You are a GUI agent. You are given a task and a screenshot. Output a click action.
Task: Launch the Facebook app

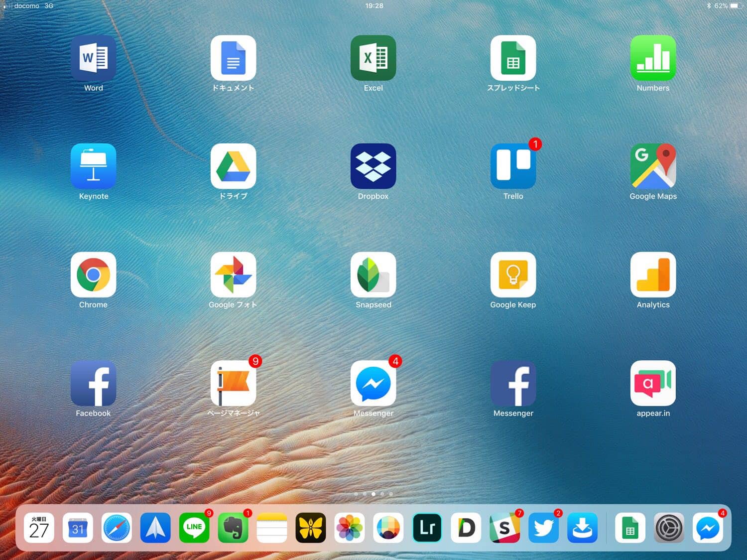[x=93, y=383]
